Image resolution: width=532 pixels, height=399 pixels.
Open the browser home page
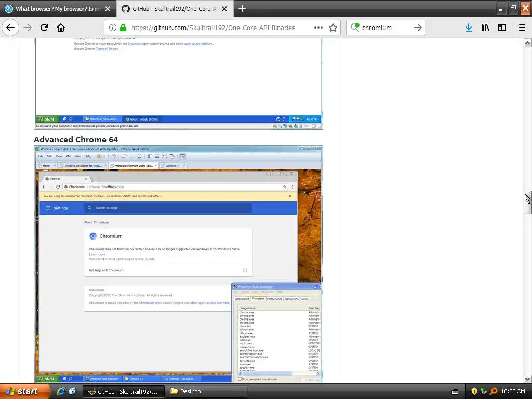tap(61, 28)
